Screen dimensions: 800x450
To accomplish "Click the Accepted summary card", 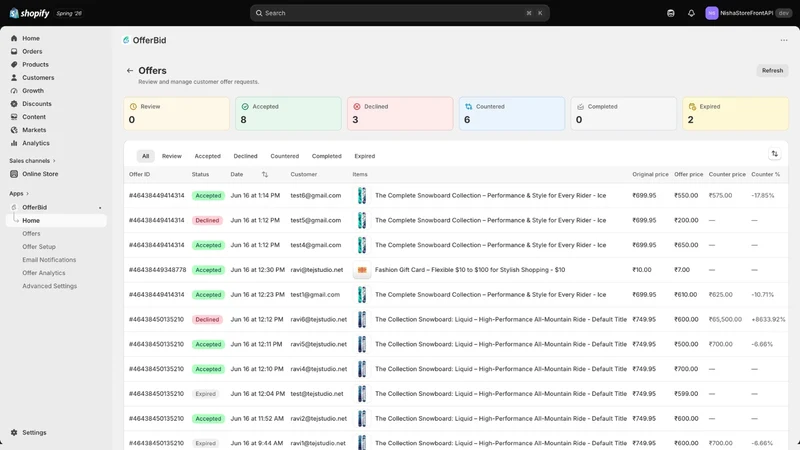I will (x=288, y=113).
